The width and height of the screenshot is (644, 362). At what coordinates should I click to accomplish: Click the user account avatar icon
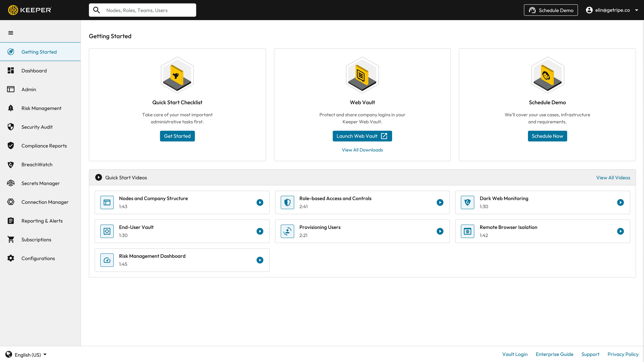click(589, 10)
